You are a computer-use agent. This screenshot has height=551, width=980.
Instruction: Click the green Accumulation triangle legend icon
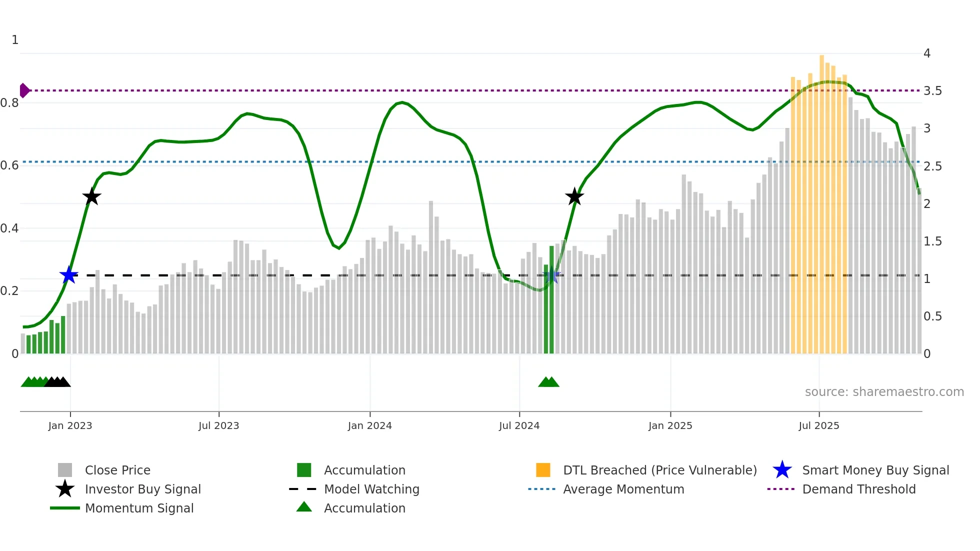[x=304, y=507]
